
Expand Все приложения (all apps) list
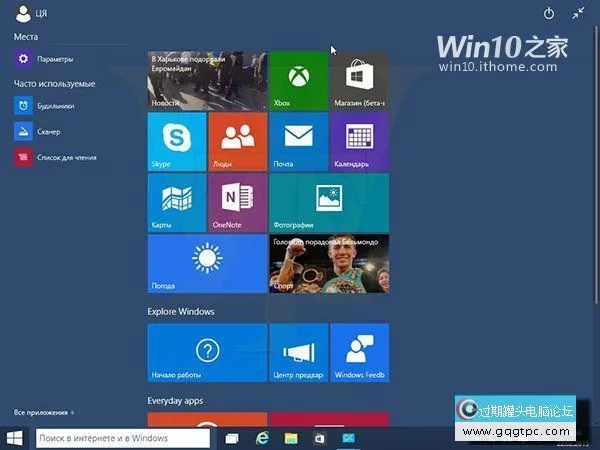[x=44, y=412]
